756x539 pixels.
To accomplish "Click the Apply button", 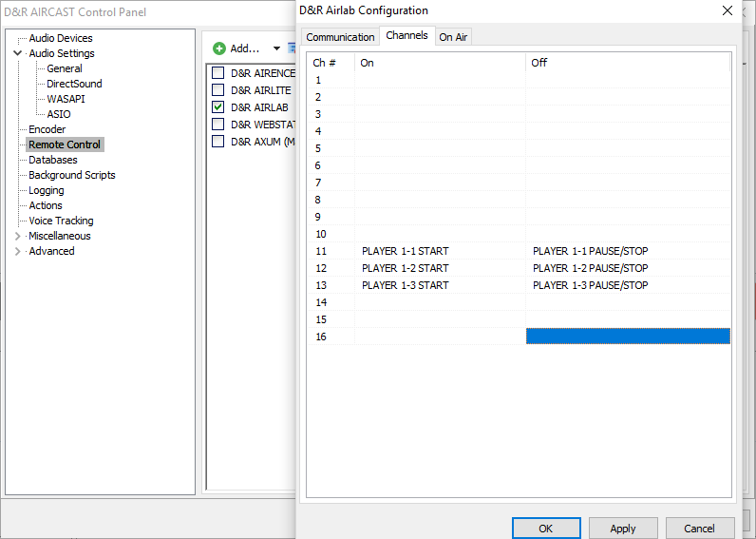I will pyautogui.click(x=623, y=529).
